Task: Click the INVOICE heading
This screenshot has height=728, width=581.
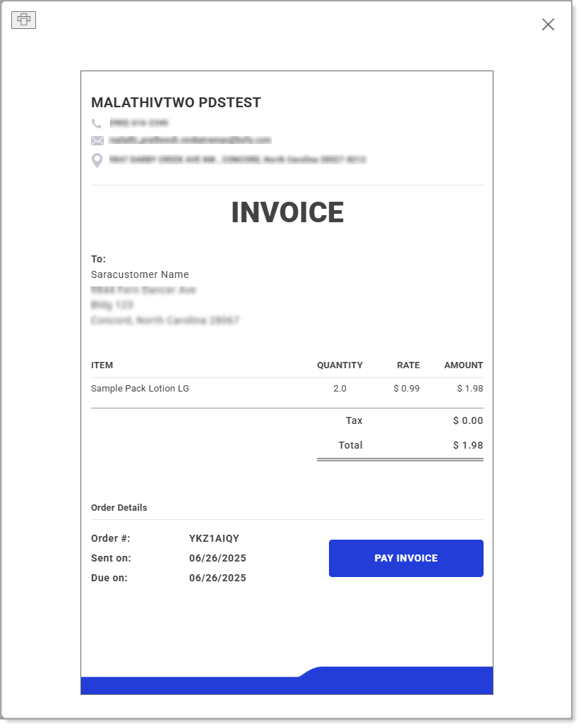Action: [x=287, y=212]
